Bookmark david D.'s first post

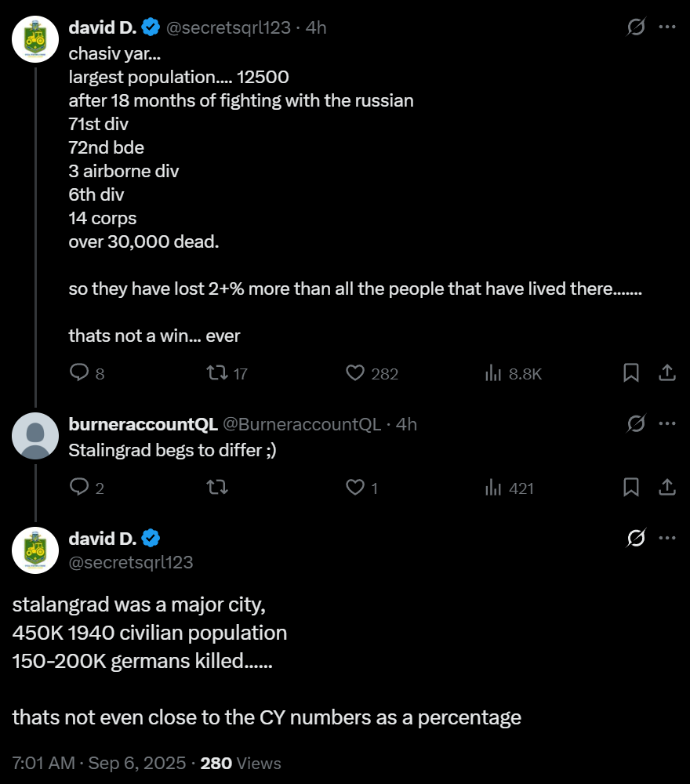[631, 373]
